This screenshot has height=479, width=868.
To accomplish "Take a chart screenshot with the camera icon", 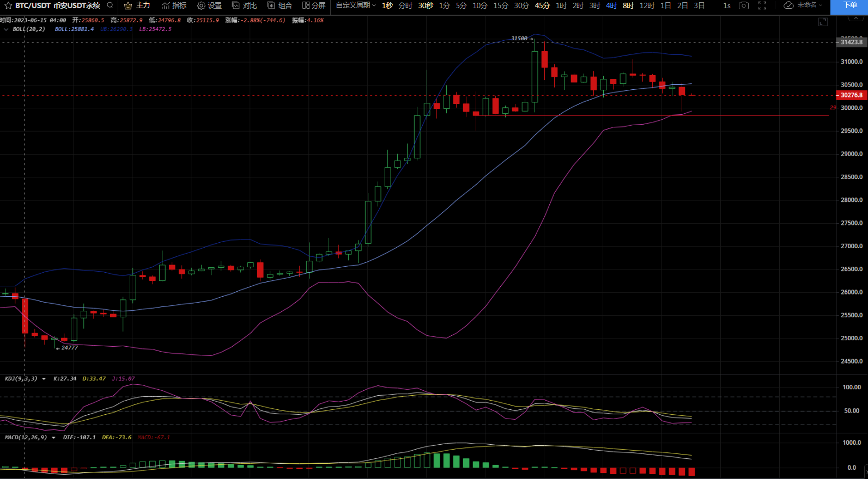I will tap(744, 5).
